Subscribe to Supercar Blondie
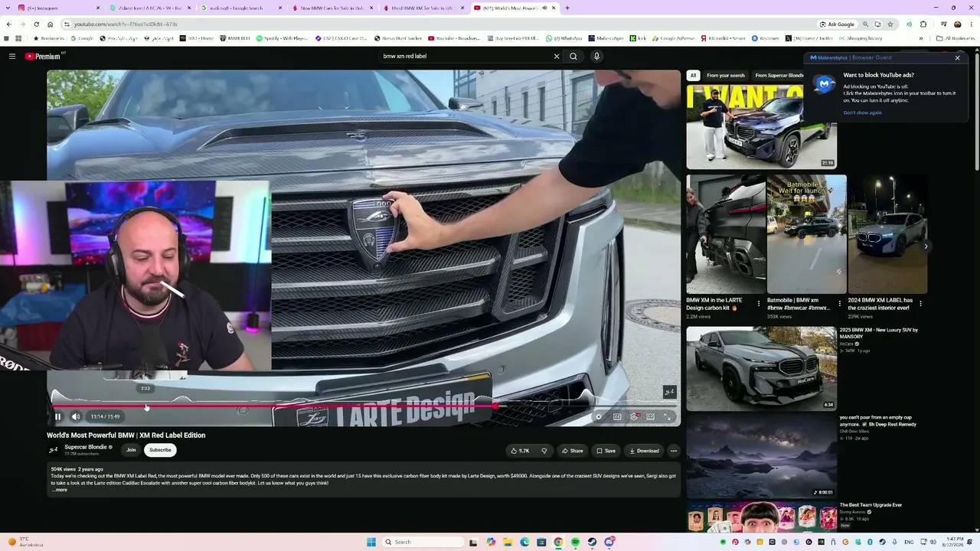 pos(160,450)
